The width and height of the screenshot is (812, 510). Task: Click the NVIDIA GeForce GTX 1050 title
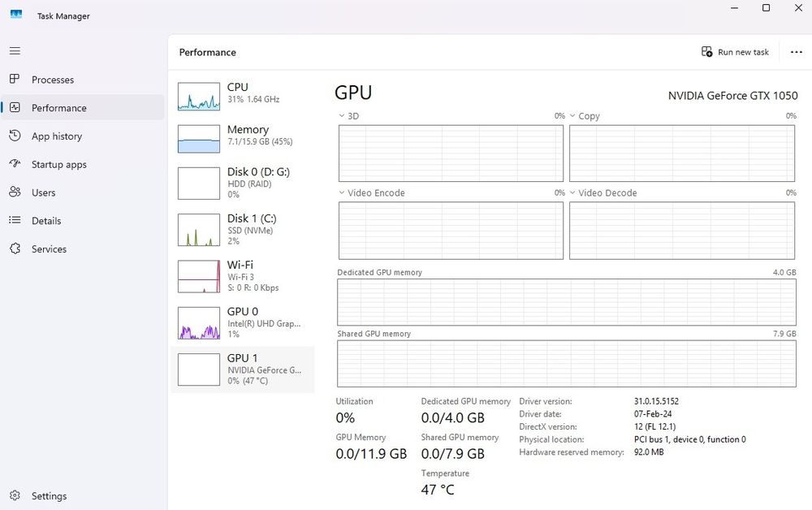click(732, 96)
